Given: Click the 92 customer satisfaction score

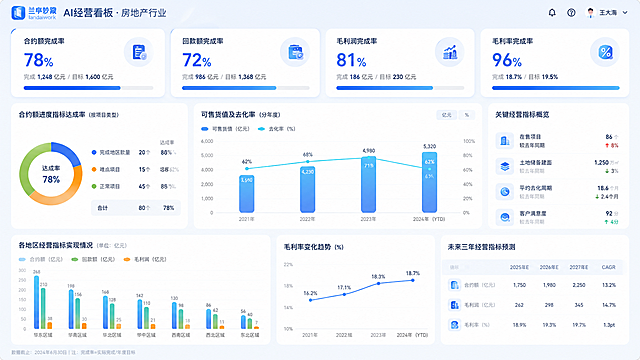Looking at the screenshot, I should [609, 213].
